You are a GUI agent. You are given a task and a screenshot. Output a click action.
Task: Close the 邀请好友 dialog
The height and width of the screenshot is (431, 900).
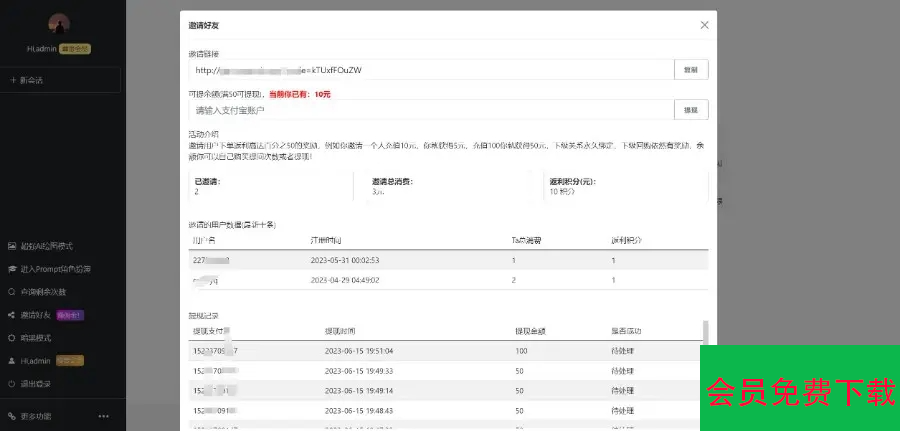click(x=704, y=25)
